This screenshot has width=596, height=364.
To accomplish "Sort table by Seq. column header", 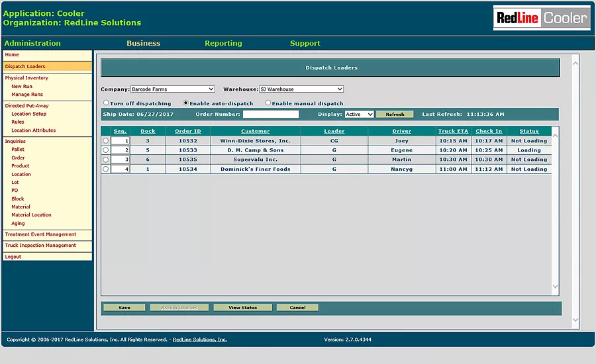I will click(x=120, y=131).
